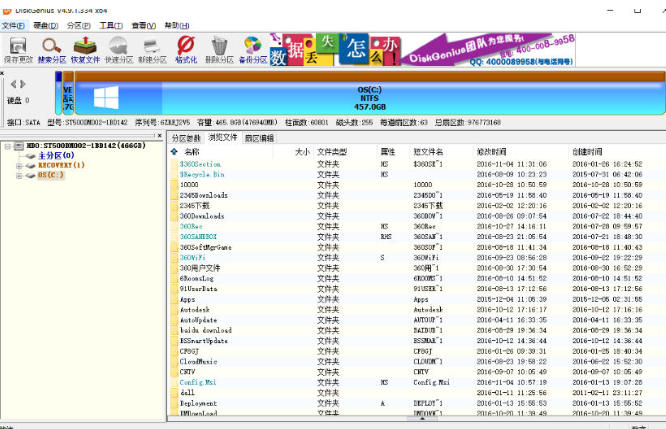
Task: Open the 工具(T) menu
Action: coord(111,26)
